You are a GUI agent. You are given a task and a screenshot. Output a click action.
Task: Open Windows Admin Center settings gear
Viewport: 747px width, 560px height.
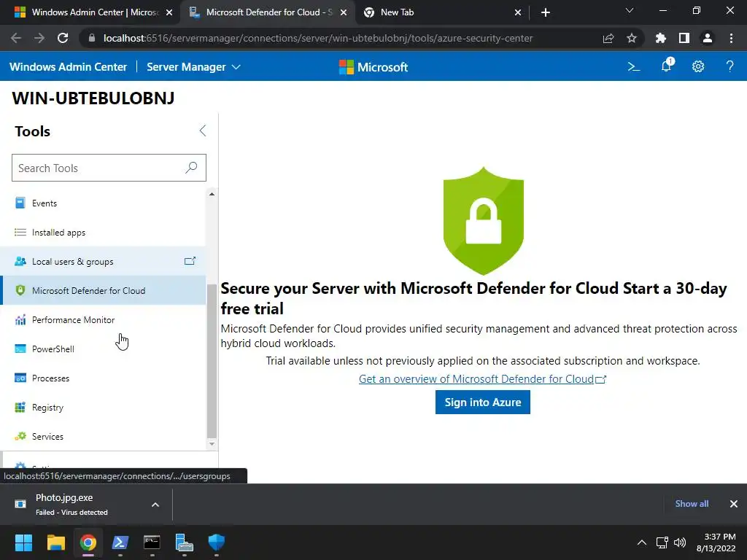[698, 66]
